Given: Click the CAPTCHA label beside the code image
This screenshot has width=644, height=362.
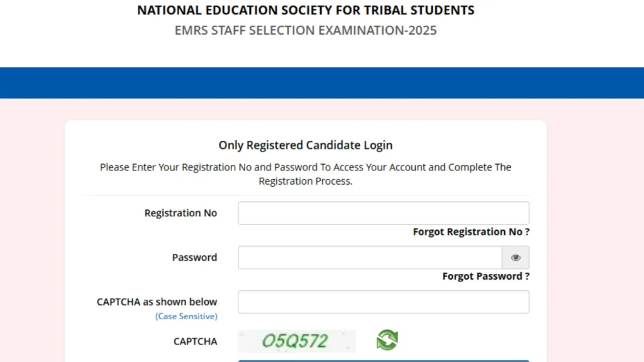Looking at the screenshot, I should tap(195, 341).
